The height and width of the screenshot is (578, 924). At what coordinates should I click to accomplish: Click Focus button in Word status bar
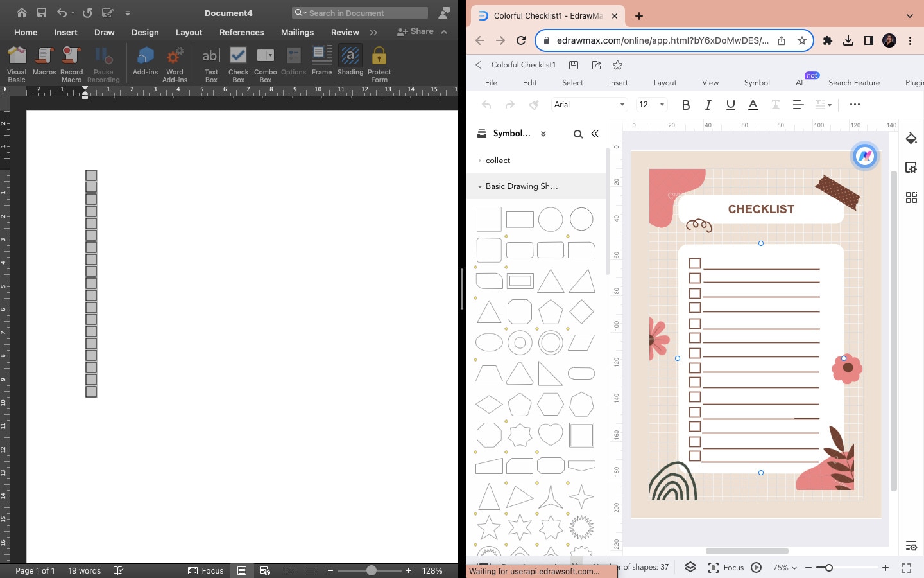[x=206, y=570]
